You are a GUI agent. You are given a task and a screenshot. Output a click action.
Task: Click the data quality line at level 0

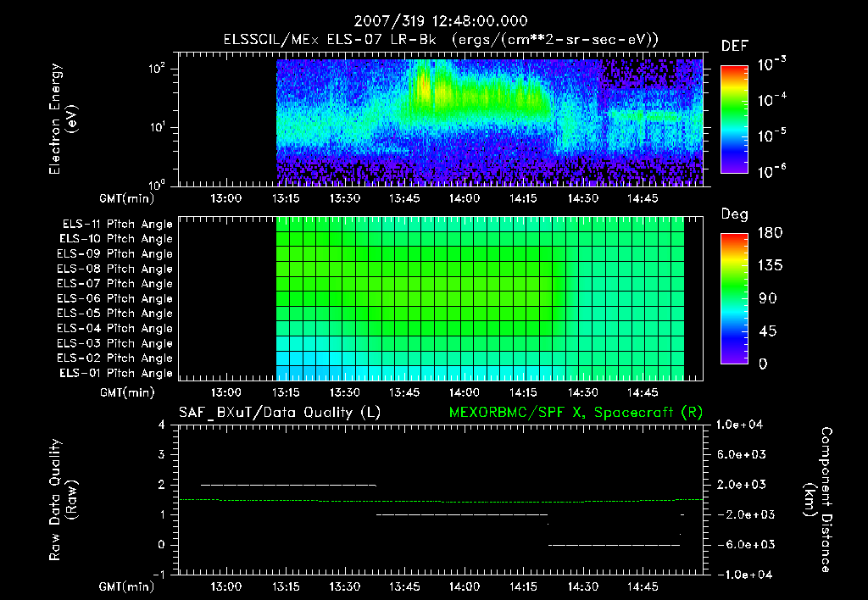614,545
